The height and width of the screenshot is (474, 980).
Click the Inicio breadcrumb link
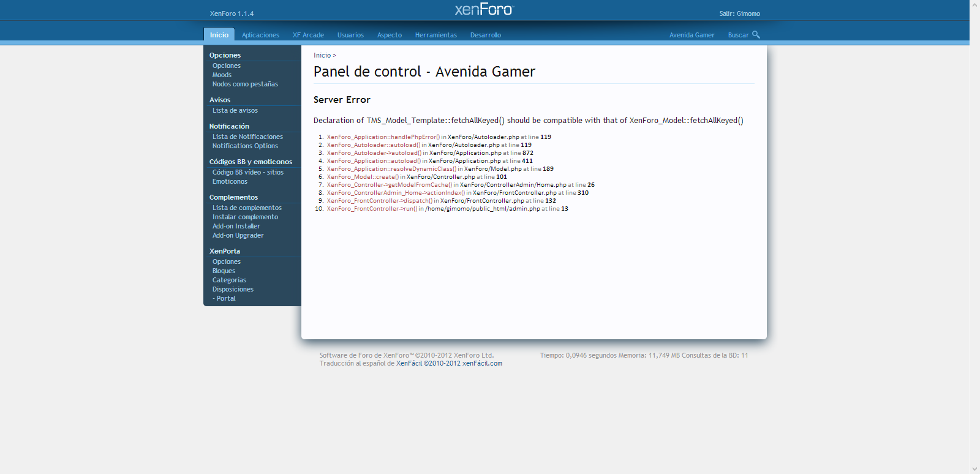[x=322, y=55]
